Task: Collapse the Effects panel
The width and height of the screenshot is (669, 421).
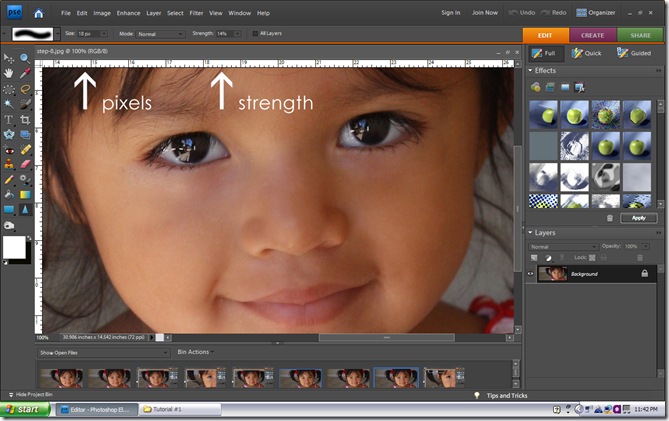Action: (x=531, y=71)
